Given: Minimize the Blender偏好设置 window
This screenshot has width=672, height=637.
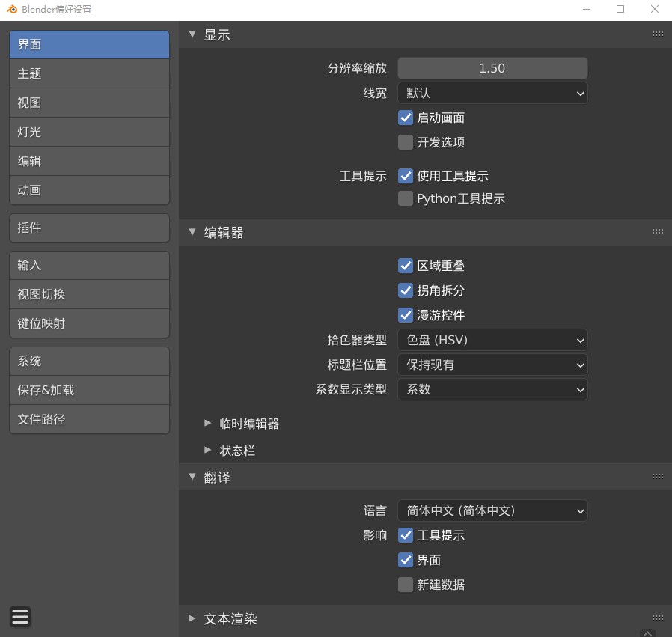Looking at the screenshot, I should pos(587,9).
